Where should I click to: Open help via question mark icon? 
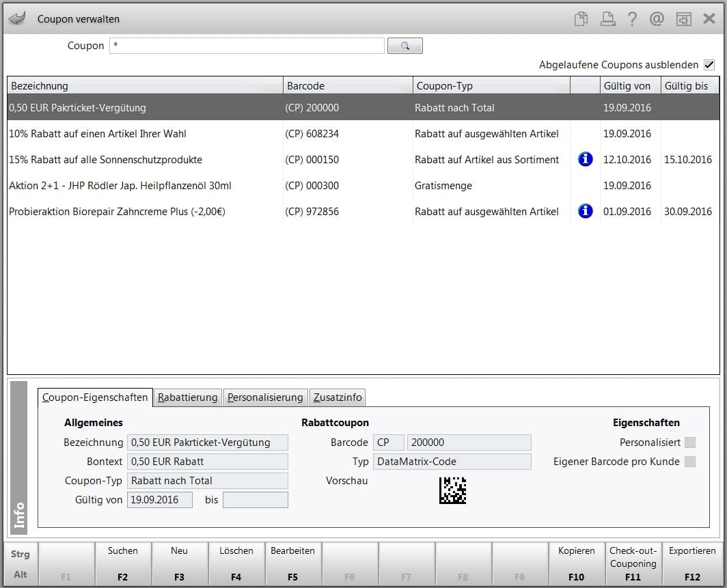coord(632,19)
